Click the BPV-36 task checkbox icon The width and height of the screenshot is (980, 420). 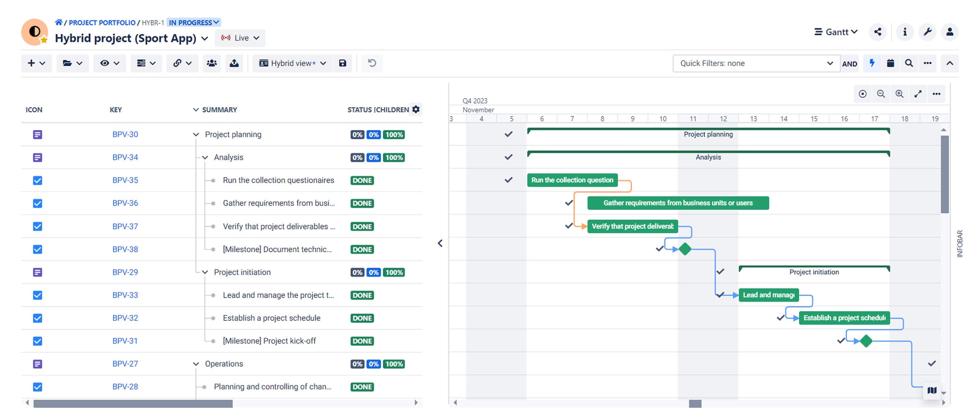(37, 203)
